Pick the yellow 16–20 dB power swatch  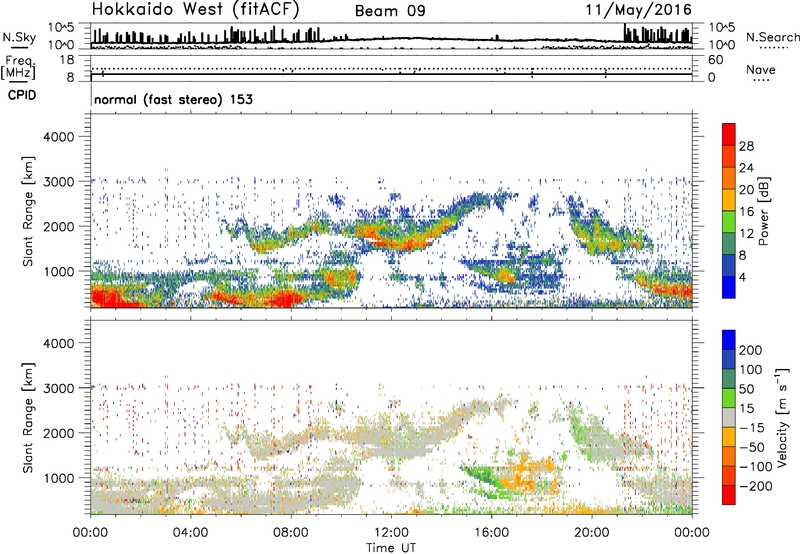point(729,200)
